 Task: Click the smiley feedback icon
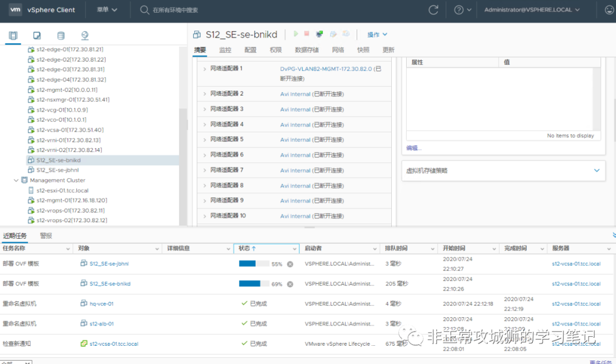(x=609, y=10)
